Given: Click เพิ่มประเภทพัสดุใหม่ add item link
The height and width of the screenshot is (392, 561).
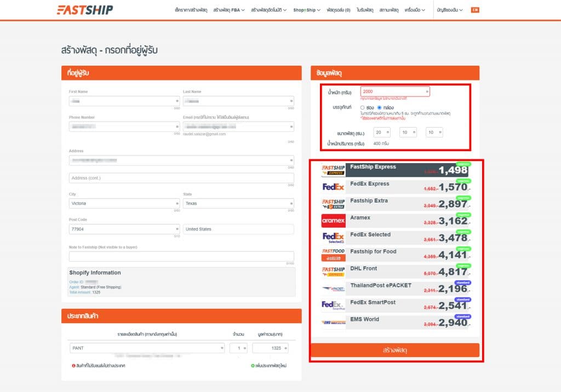Looking at the screenshot, I should tap(271, 366).
